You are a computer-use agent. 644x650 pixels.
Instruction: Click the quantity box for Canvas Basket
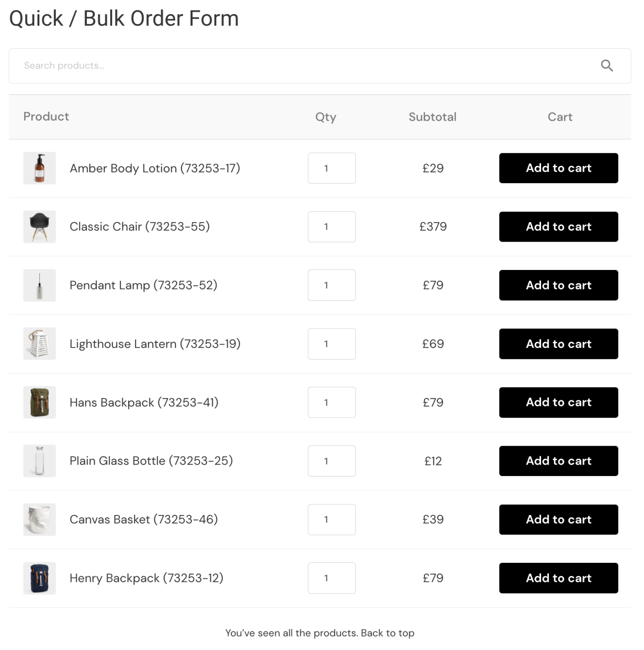click(332, 520)
